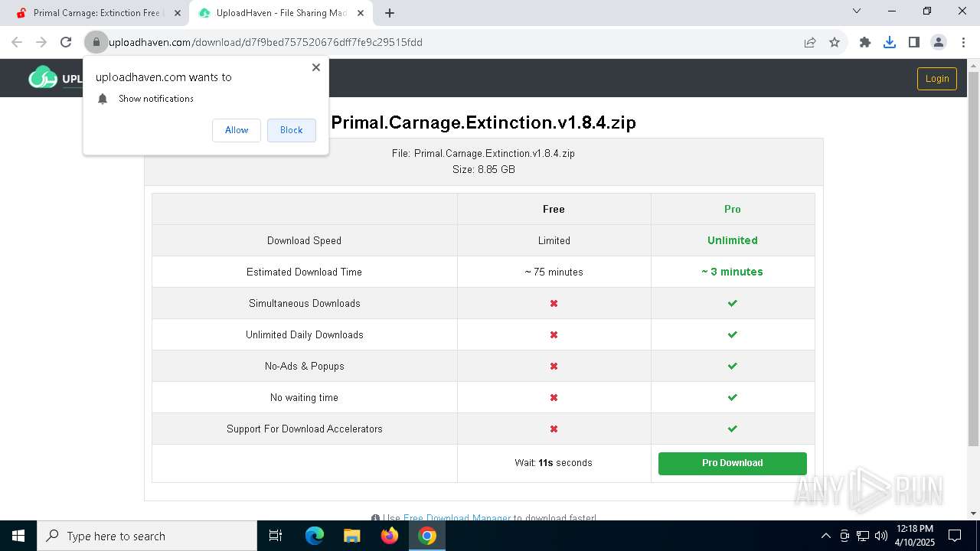Click the UploadHaven cloud logo
Viewport: 980px width, 551px height.
click(x=43, y=77)
